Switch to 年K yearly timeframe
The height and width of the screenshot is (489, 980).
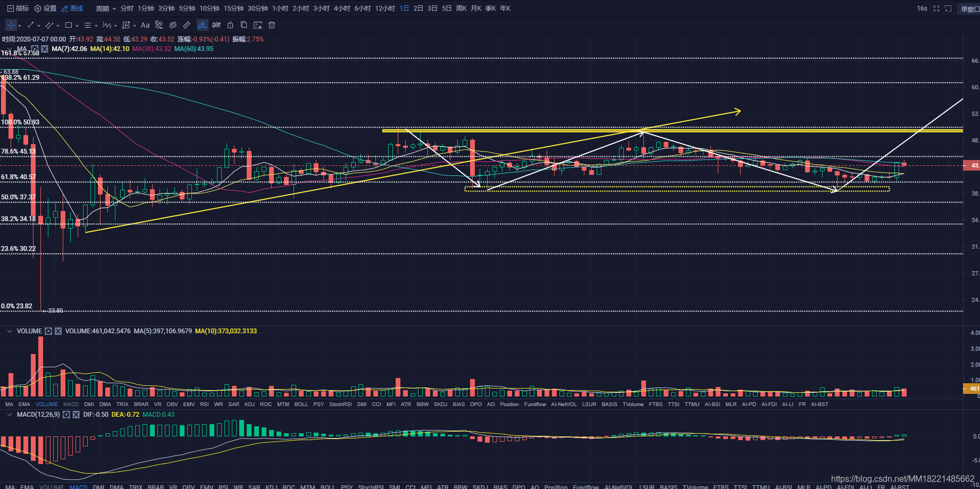(505, 9)
